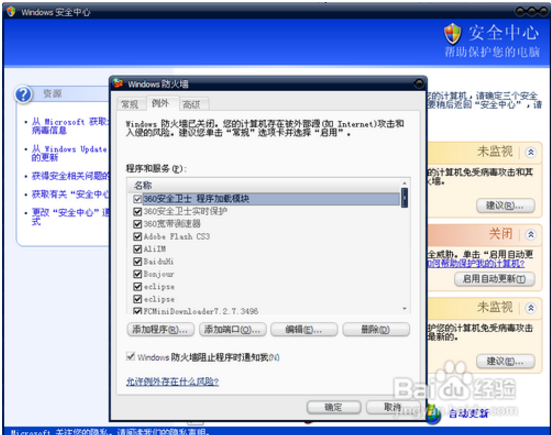Image resolution: width=551 pixels, height=435 pixels.
Task: Click the large Security Center shield logo
Action: pyautogui.click(x=453, y=34)
